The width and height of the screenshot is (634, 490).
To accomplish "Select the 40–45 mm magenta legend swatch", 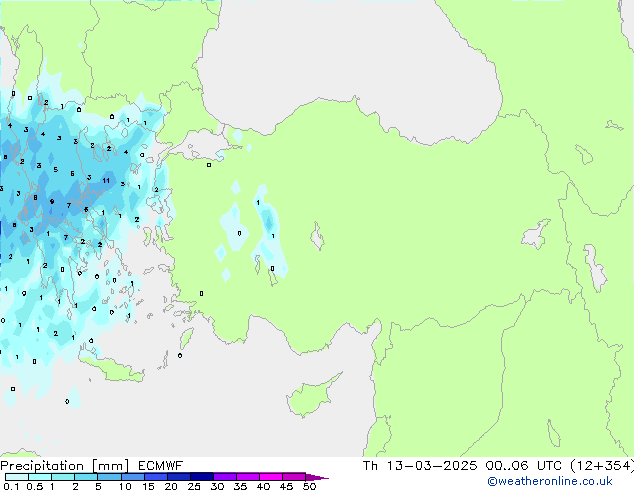I will coord(271,477).
